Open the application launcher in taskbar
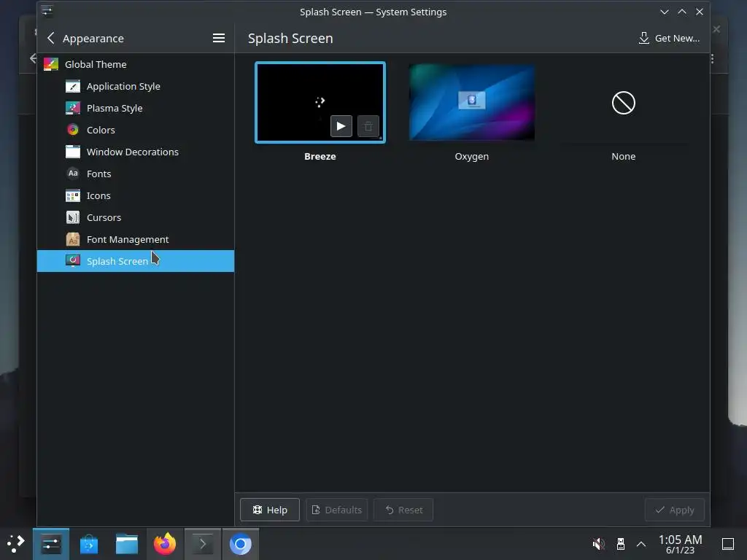 [x=16, y=544]
